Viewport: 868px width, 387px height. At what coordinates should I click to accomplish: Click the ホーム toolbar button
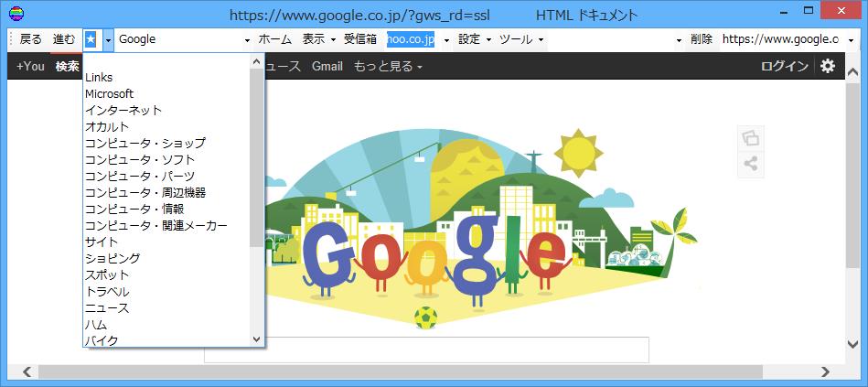(x=275, y=39)
